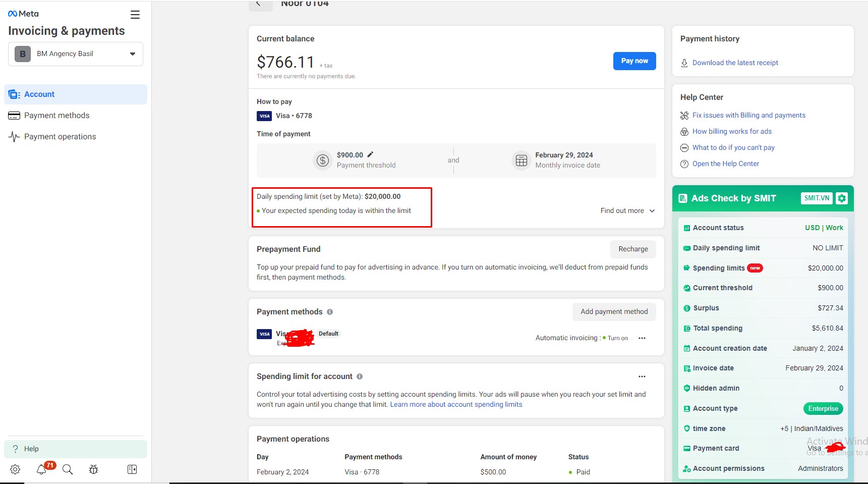
Task: Click the $766.11 current balance amount
Action: click(x=285, y=62)
